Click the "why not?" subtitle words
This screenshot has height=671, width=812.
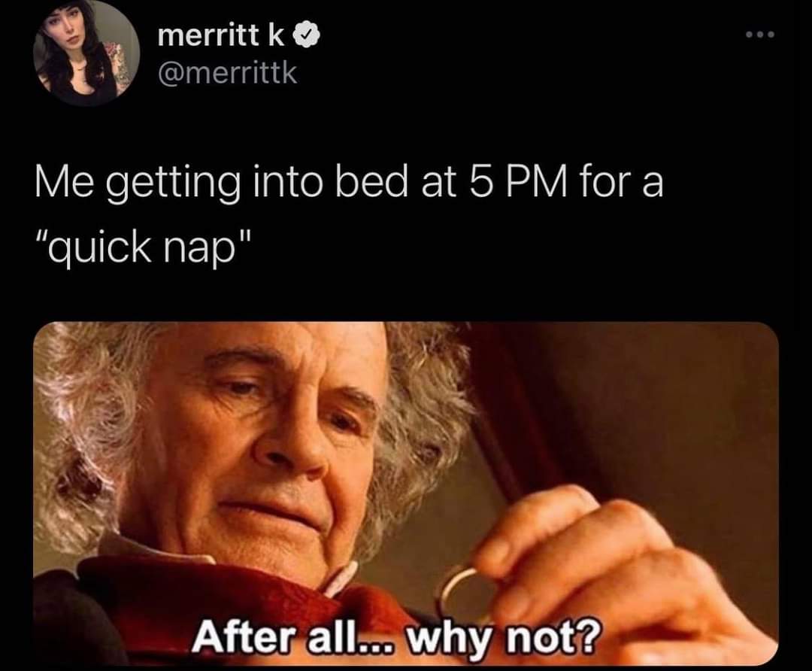tap(506, 637)
